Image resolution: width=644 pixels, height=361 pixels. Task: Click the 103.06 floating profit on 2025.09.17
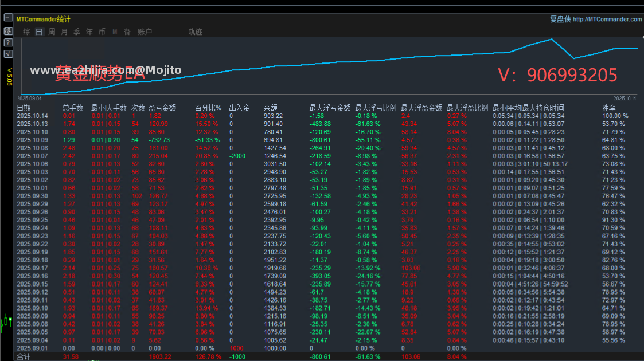tap(411, 268)
